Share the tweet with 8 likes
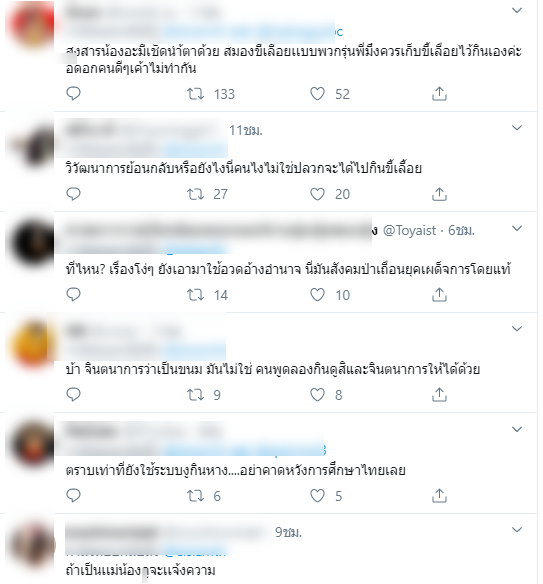 [x=439, y=394]
